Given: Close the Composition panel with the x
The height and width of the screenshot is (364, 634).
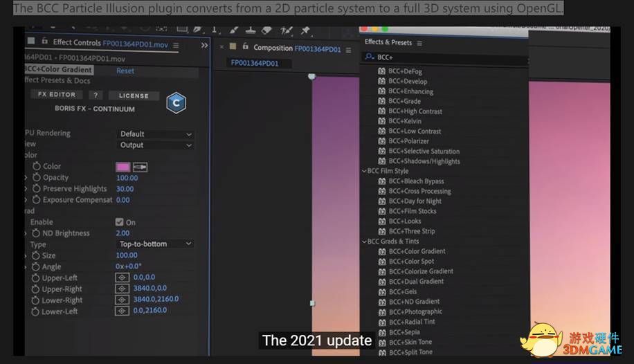Looking at the screenshot, I should tap(221, 47).
